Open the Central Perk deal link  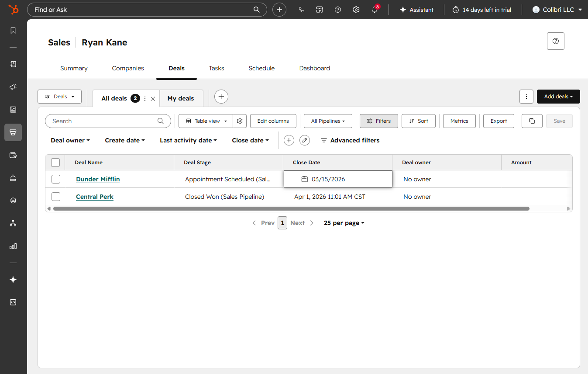[x=94, y=196]
